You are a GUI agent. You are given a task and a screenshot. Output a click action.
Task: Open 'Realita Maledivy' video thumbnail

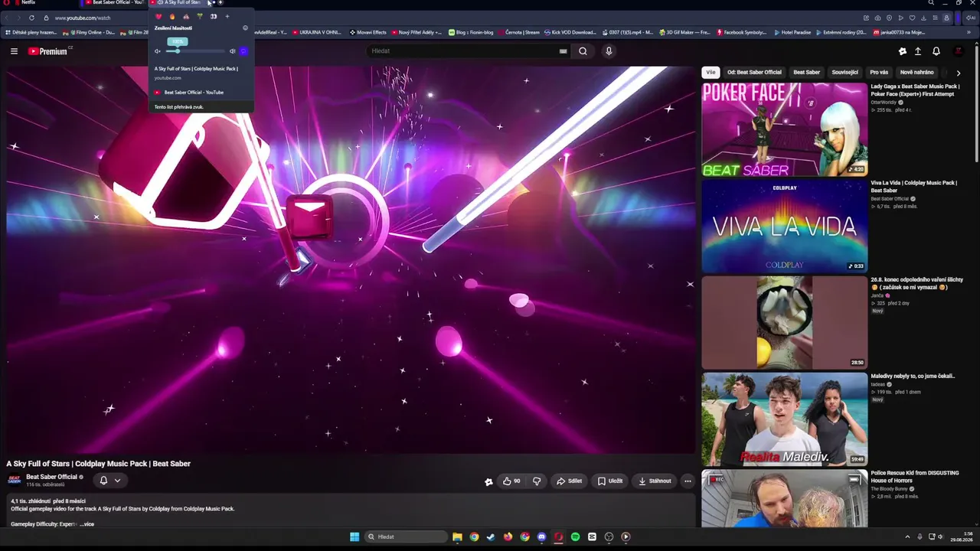point(785,419)
